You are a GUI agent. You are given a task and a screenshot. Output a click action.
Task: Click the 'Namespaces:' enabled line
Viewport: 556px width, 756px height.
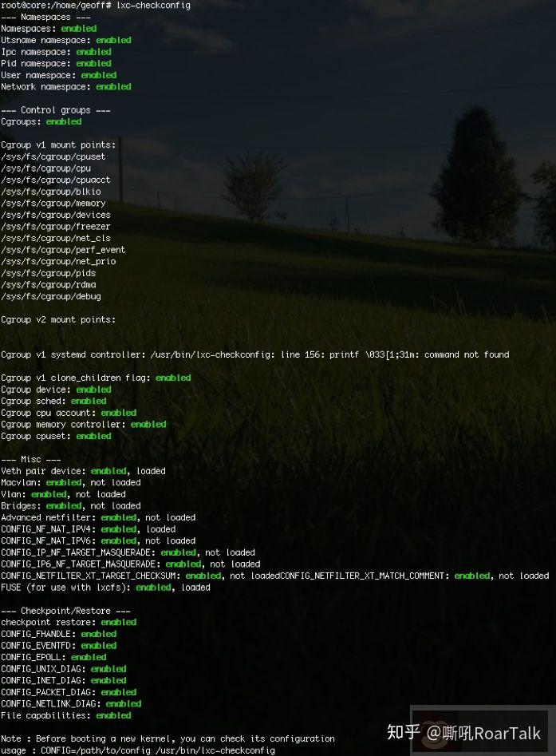click(x=49, y=29)
